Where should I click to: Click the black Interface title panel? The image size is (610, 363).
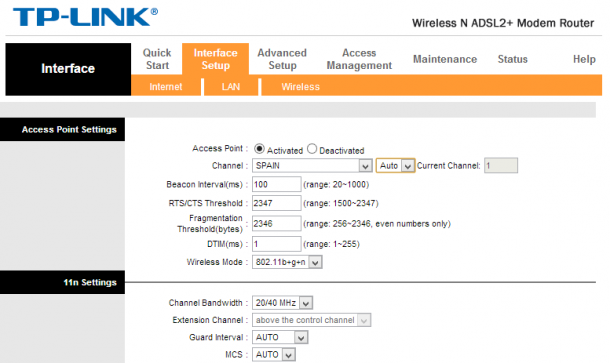pos(68,69)
